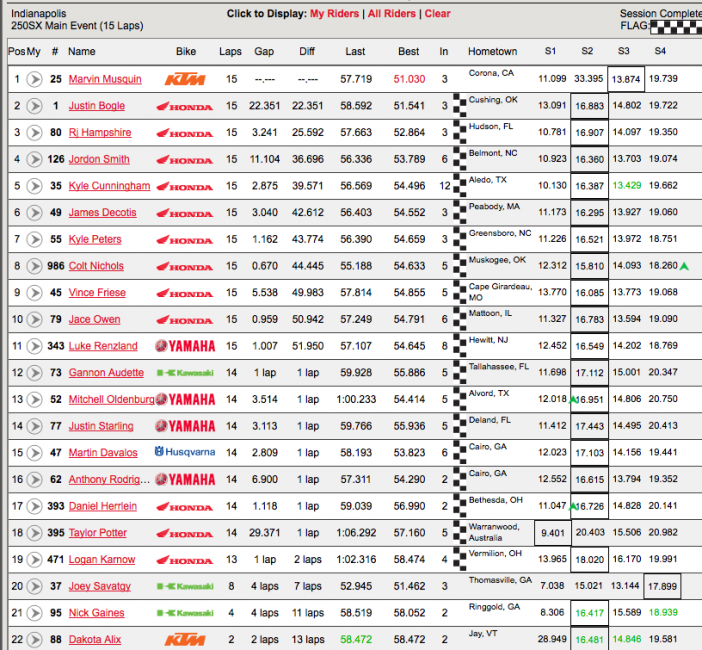Click Honda logo in Justin Bogle row
Image resolution: width=702 pixels, height=650 pixels.
click(x=185, y=107)
